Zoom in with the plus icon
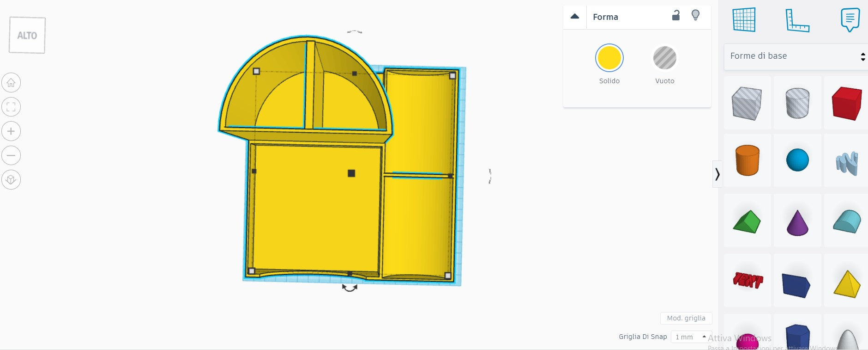The height and width of the screenshot is (350, 868). tap(11, 131)
